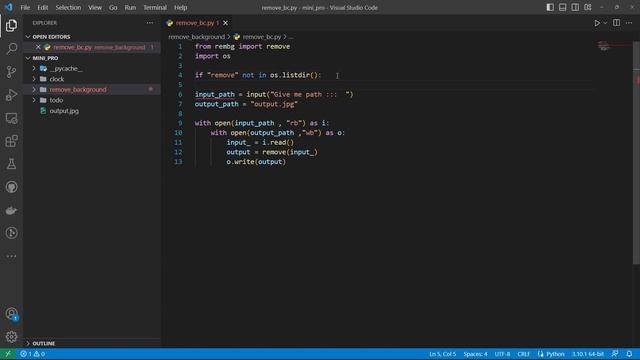Screen dimensions: 640x360
Task: Select the 3.10.1 64-bit interpreter
Action: (x=588, y=354)
